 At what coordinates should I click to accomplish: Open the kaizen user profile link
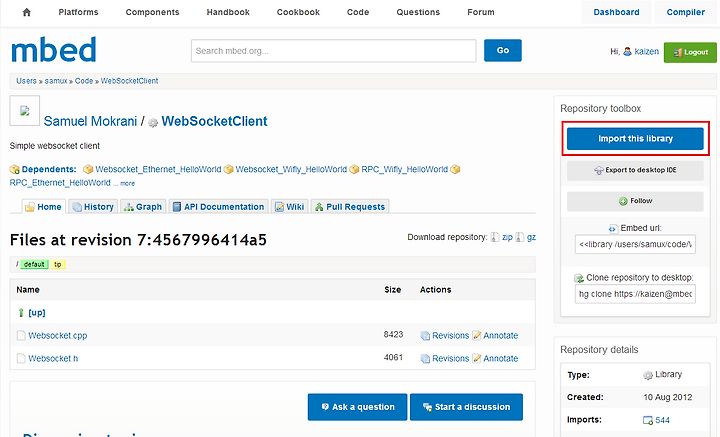point(647,51)
